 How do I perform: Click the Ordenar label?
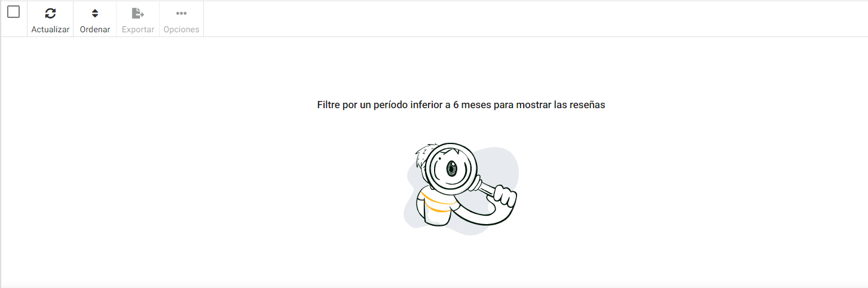tap(95, 29)
